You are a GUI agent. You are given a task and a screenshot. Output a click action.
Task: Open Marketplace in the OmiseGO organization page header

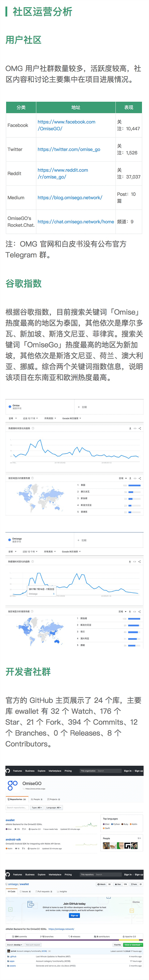(55, 771)
